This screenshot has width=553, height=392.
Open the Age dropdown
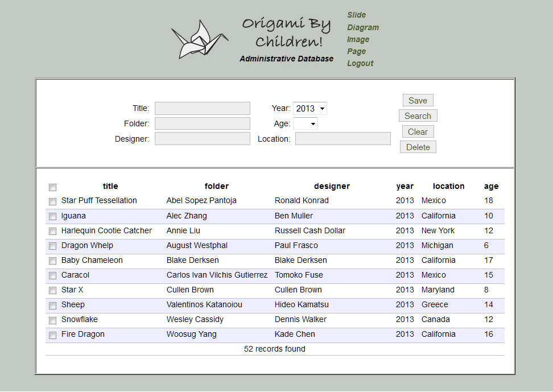click(x=306, y=123)
